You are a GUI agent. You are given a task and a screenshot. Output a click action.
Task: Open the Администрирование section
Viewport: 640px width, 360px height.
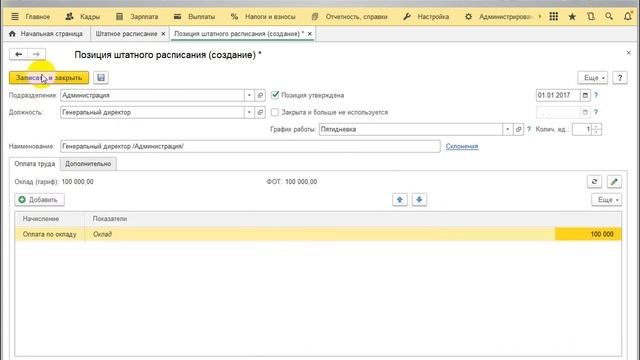point(498,17)
